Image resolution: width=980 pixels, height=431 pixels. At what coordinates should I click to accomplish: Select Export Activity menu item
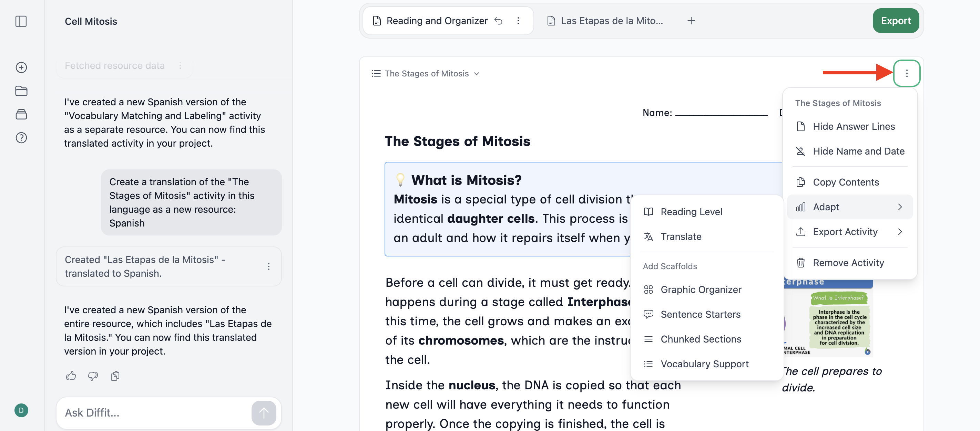pos(849,231)
